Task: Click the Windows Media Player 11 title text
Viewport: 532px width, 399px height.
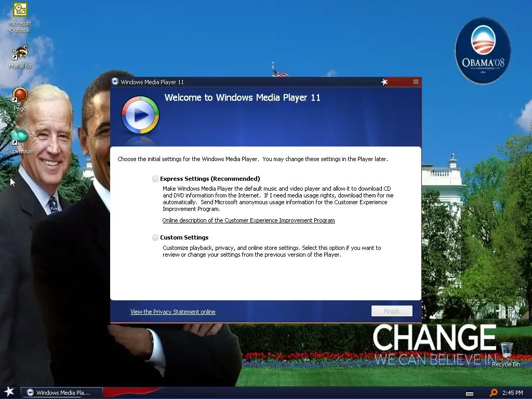Action: [152, 82]
